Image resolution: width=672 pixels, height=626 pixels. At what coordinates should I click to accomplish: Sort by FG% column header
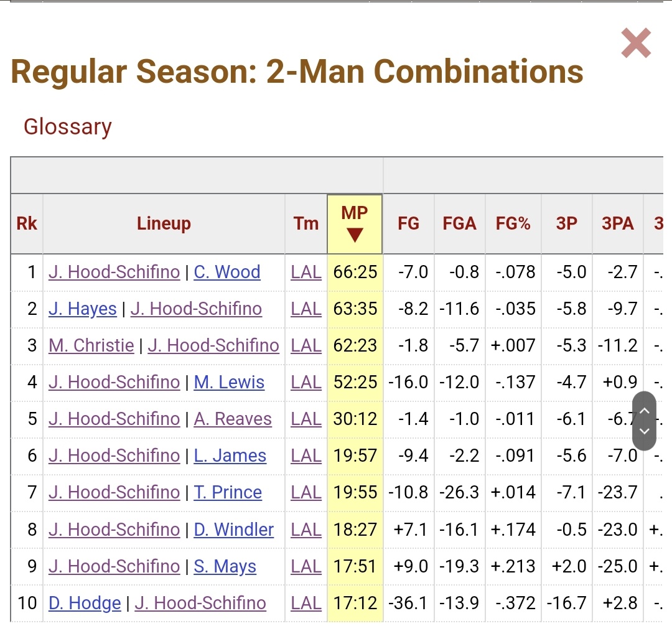513,223
